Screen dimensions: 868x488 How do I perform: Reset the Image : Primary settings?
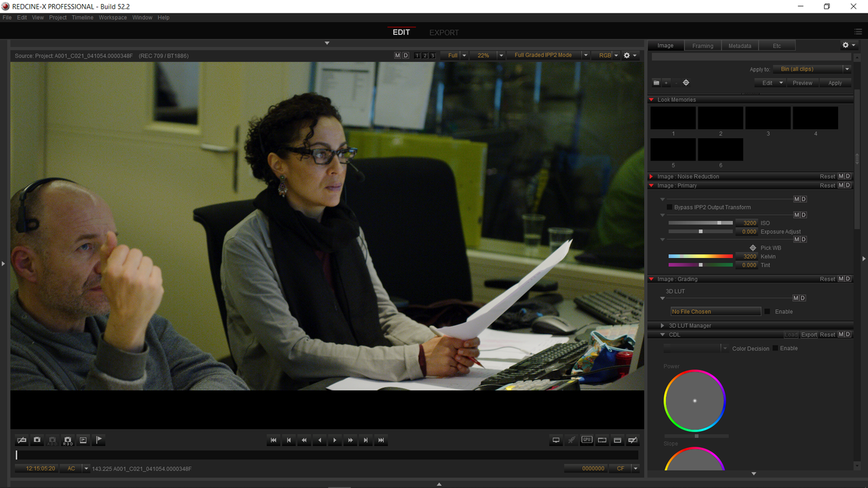[827, 186]
